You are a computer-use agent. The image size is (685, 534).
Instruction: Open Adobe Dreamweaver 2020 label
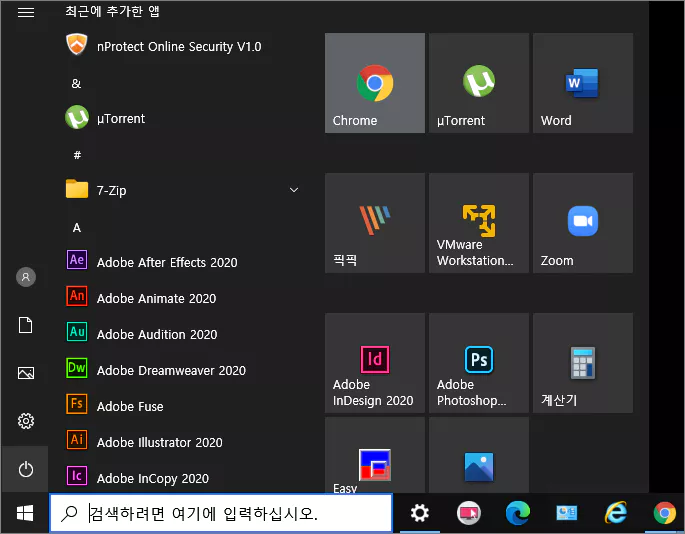(171, 371)
